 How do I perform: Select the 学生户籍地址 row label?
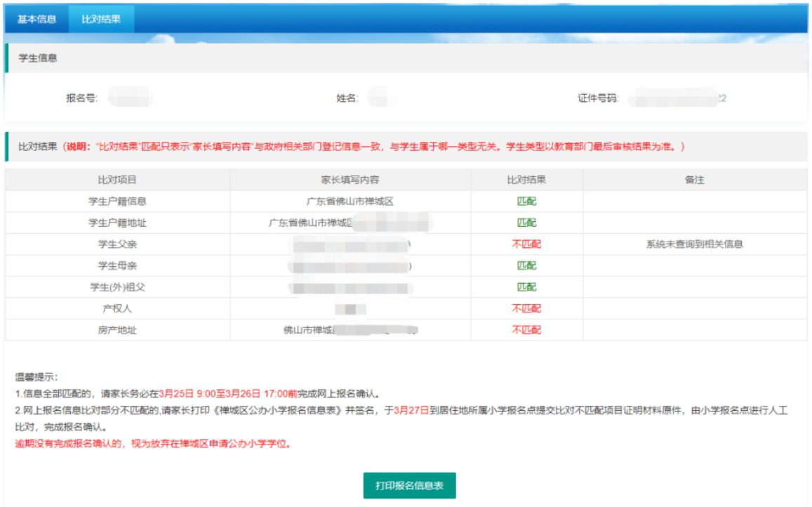coord(117,223)
